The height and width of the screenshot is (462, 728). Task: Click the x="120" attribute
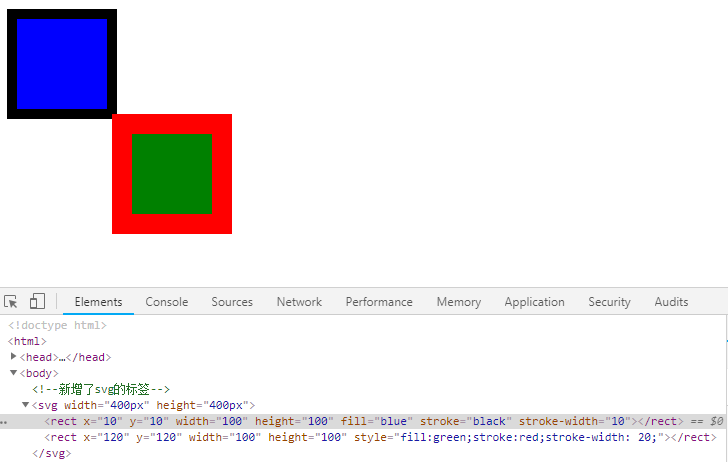106,437
